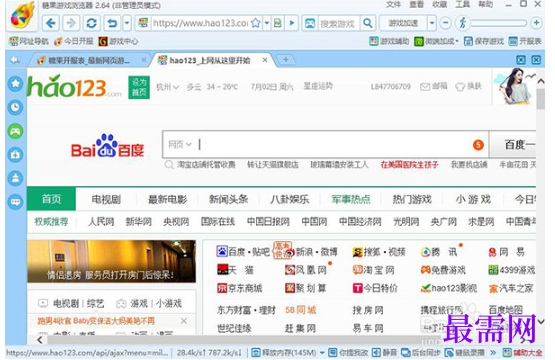Open the 微端加速 dropdown
The image size is (555, 360).
[x=436, y=41]
